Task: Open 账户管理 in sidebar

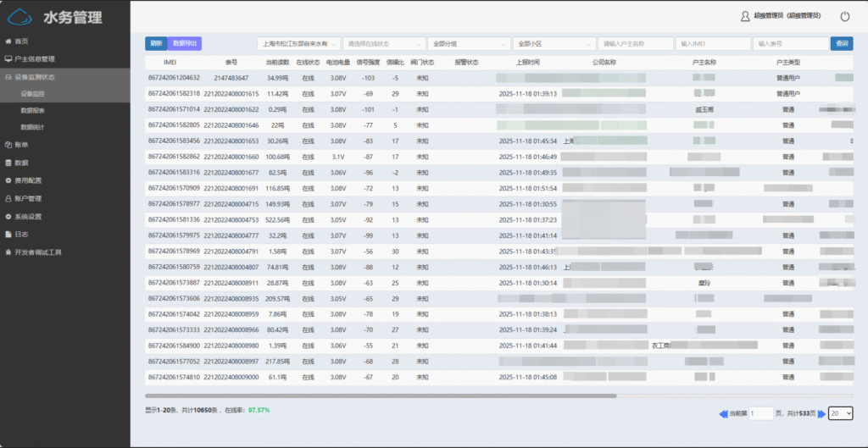Action: pyautogui.click(x=27, y=198)
